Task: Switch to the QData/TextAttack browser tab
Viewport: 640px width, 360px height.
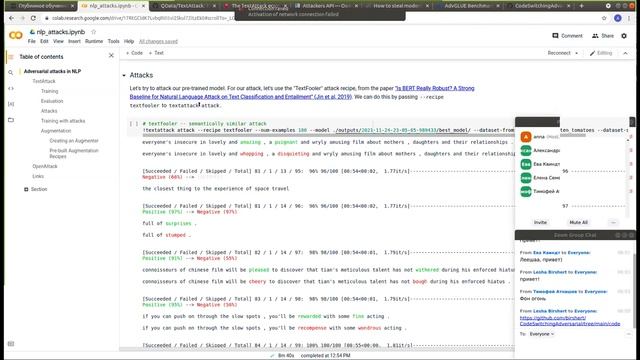Action: coord(184,6)
